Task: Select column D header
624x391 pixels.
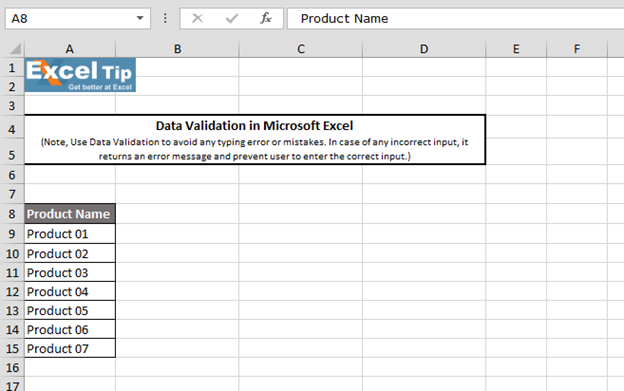Action: pyautogui.click(x=424, y=49)
